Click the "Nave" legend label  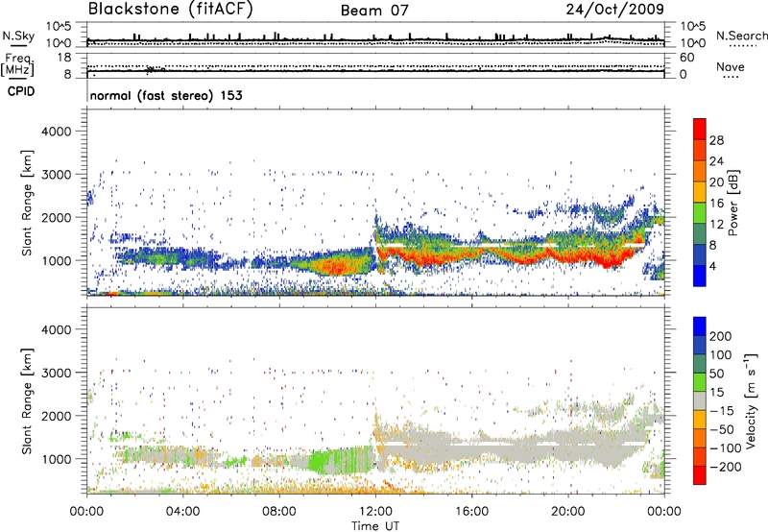pyautogui.click(x=730, y=66)
